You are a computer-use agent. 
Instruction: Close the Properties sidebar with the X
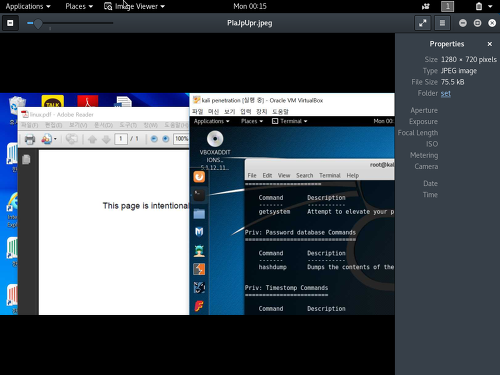(x=490, y=44)
